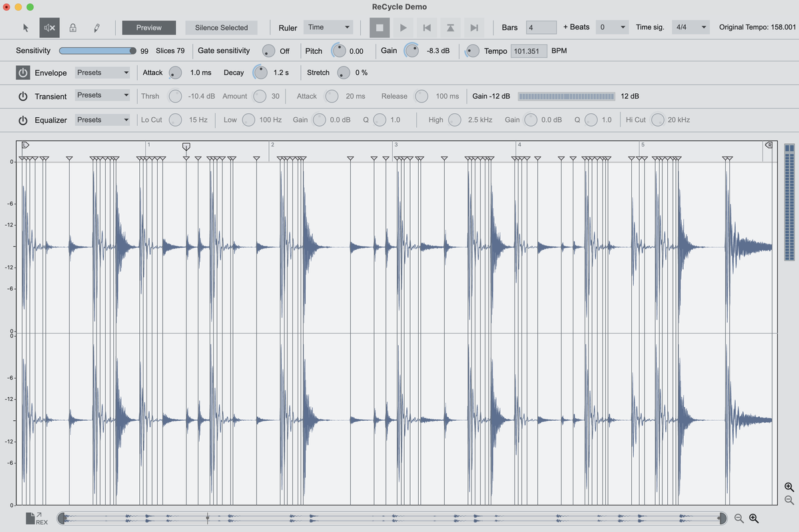Start playback with Play button

click(403, 27)
